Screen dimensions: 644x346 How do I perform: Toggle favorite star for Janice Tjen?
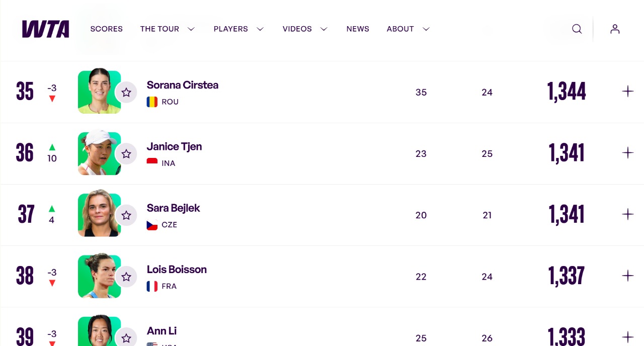point(126,154)
